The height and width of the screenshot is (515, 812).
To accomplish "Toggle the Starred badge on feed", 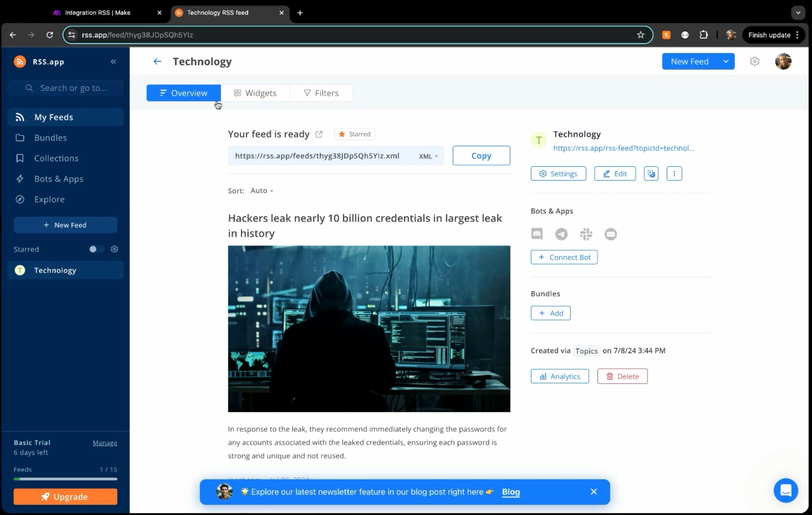I will click(x=354, y=134).
